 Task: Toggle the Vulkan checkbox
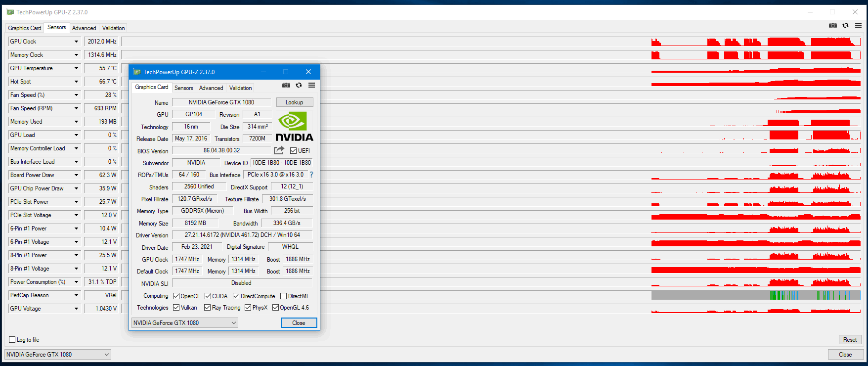pyautogui.click(x=176, y=308)
